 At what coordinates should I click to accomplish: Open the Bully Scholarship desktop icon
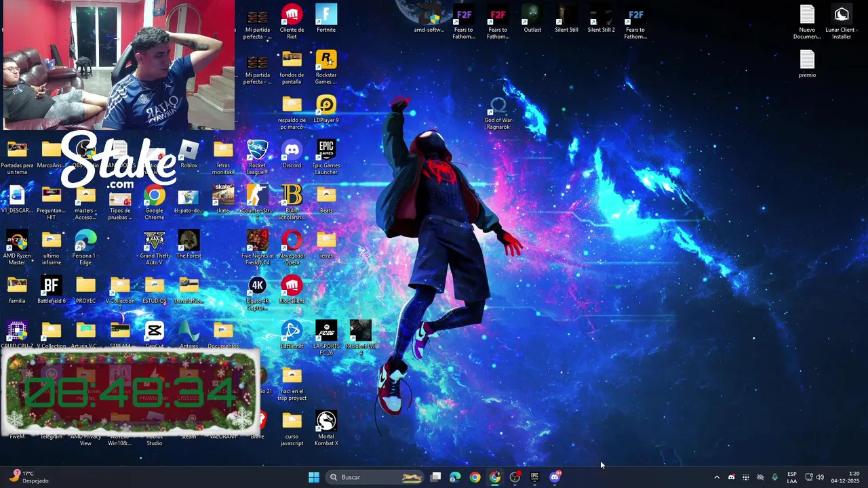point(292,202)
